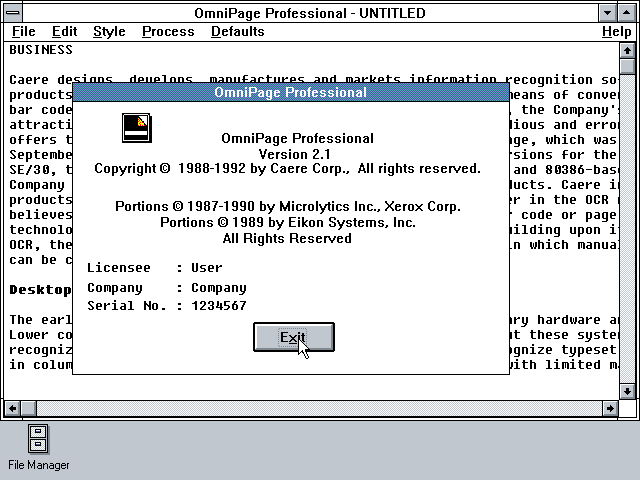640x480 pixels.
Task: Click the 'Version 2.1' text
Action: (294, 154)
